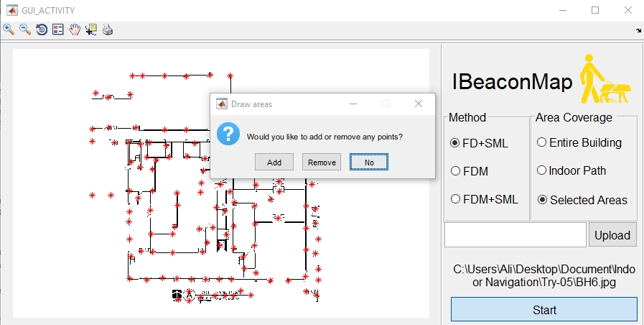Image resolution: width=644 pixels, height=325 pixels.
Task: Select the FD+SML method radio button
Action: pyautogui.click(x=454, y=143)
